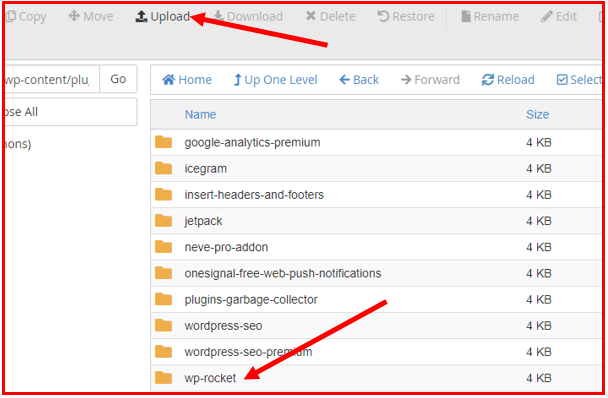Navigate Up One Level
This screenshot has width=608, height=398.
[x=275, y=80]
